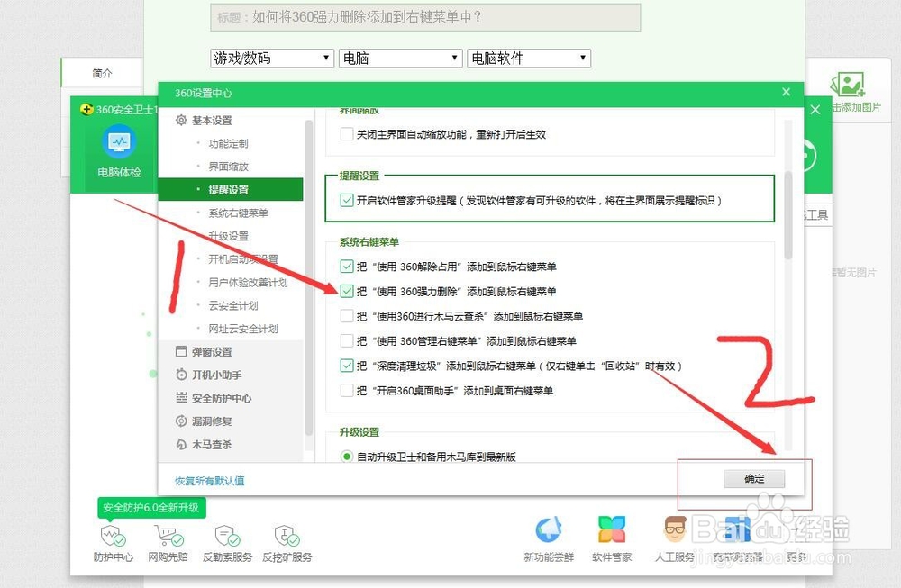Click the 木马查杀 icon
This screenshot has width=901, height=588.
click(x=181, y=444)
